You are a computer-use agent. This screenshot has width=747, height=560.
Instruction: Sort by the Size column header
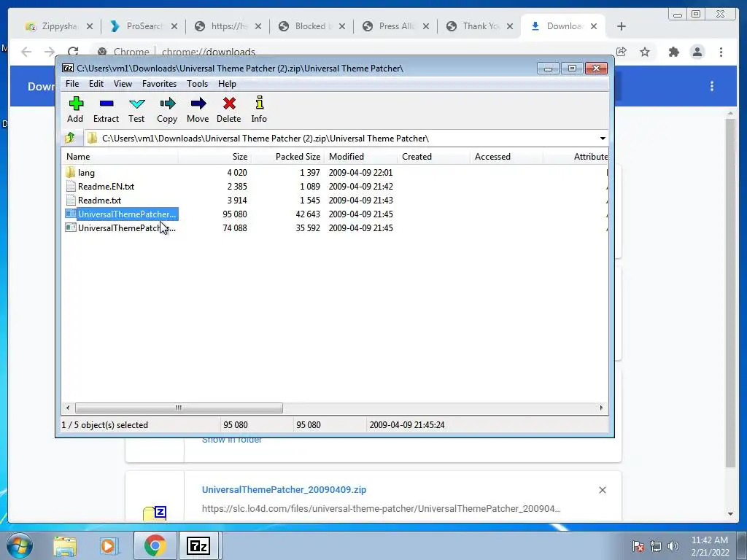(x=214, y=157)
